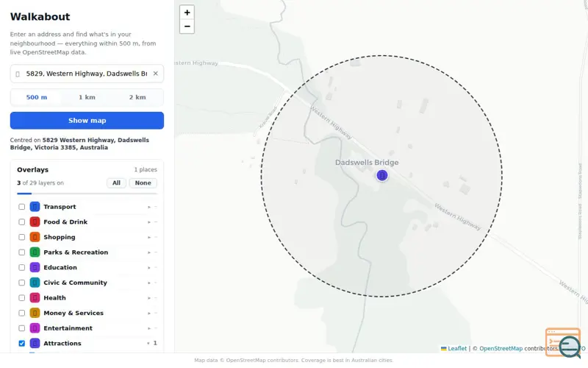Expand the Health category arrow

pyautogui.click(x=149, y=298)
